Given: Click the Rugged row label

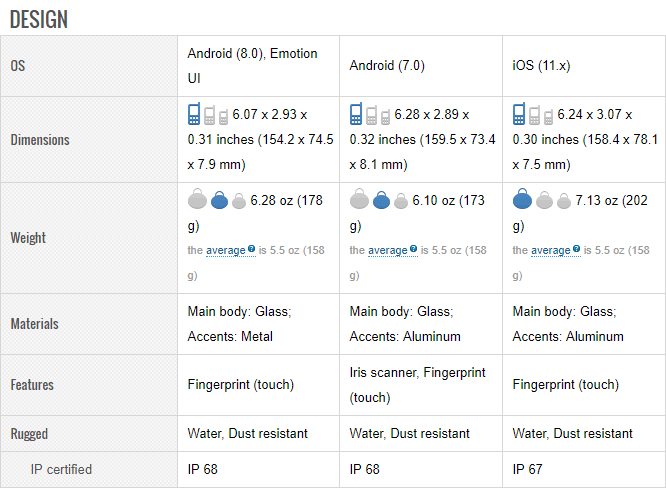Looking at the screenshot, I should click(29, 434).
